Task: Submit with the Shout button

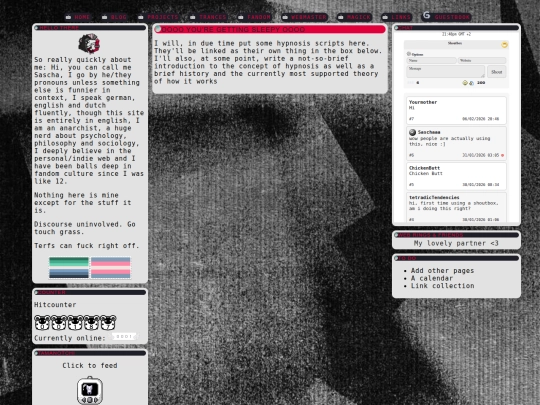Action: pos(497,72)
